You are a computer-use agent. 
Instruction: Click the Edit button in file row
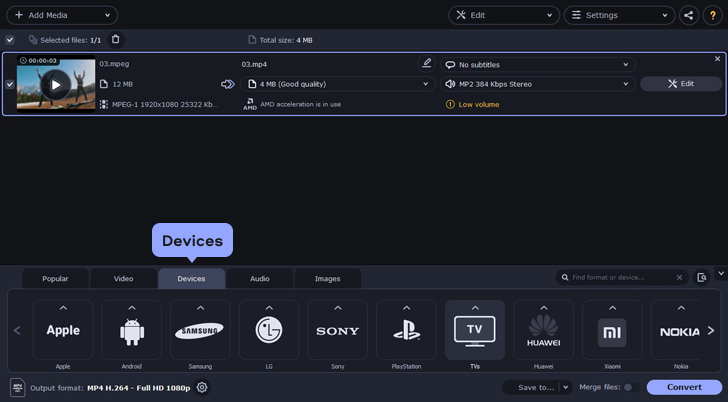[x=681, y=84]
